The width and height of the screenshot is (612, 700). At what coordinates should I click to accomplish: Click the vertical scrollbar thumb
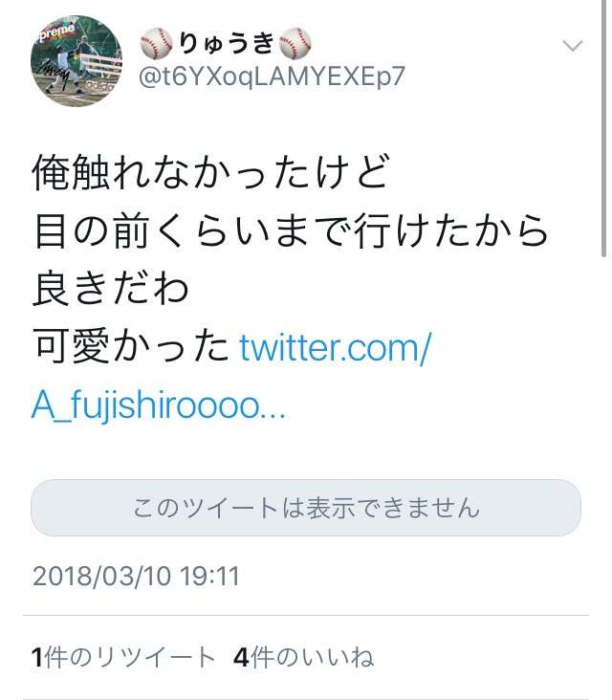(604, 128)
